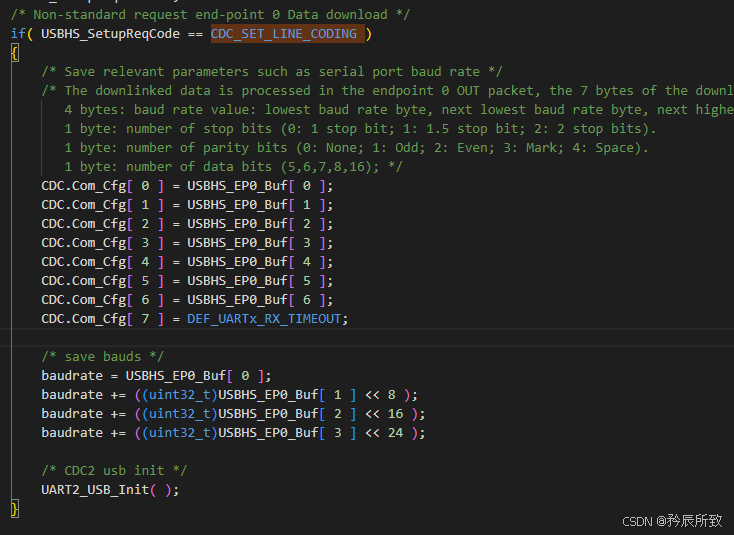This screenshot has width=734, height=535.
Task: Click the 'Non-standard request end-point 0' comment
Action: coord(210,15)
